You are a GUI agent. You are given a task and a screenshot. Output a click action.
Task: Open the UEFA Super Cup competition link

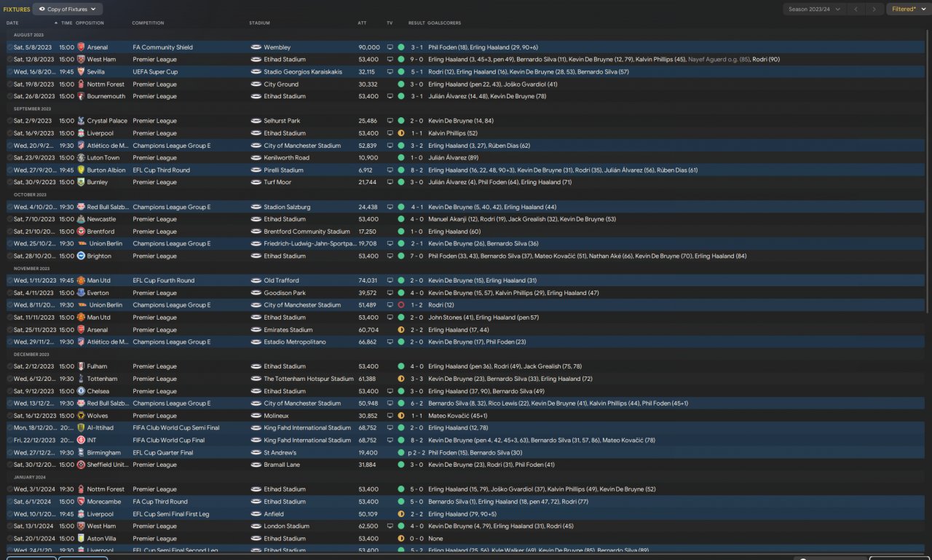[x=155, y=72]
